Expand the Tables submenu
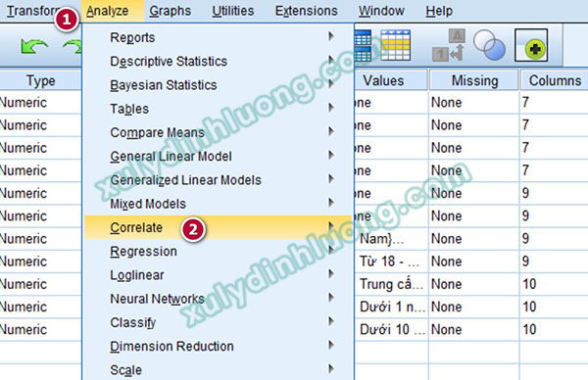 218,109
